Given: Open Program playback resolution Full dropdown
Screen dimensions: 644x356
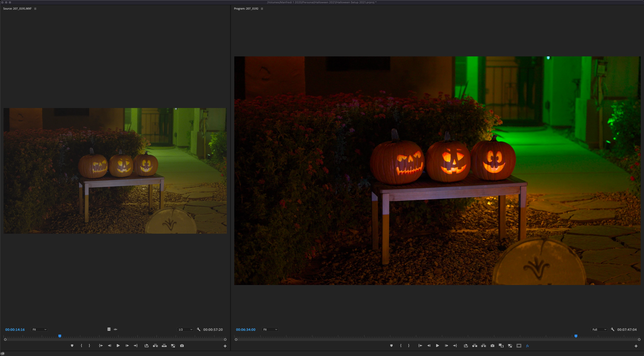Looking at the screenshot, I should pyautogui.click(x=599, y=329).
